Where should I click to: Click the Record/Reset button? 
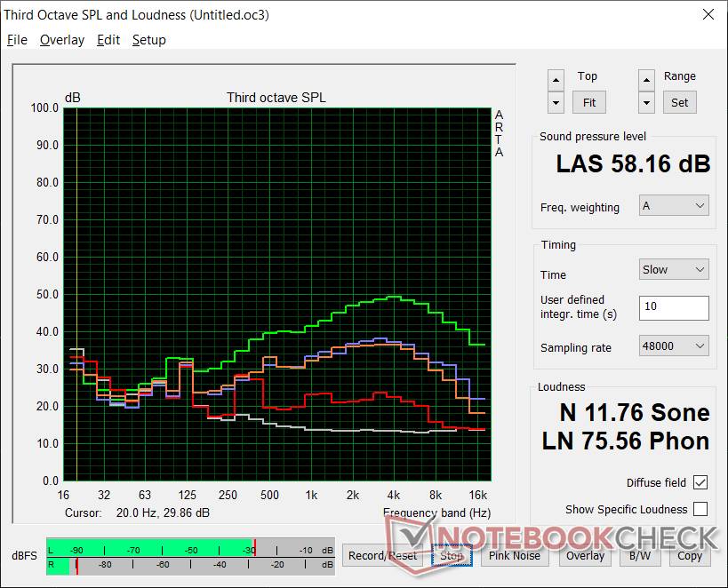(x=382, y=555)
